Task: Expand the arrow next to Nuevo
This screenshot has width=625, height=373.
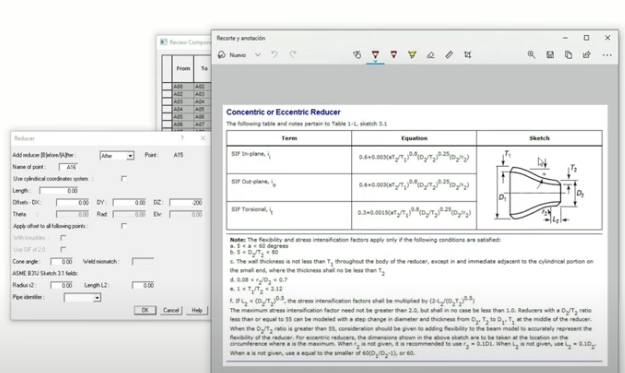Action: pyautogui.click(x=258, y=55)
